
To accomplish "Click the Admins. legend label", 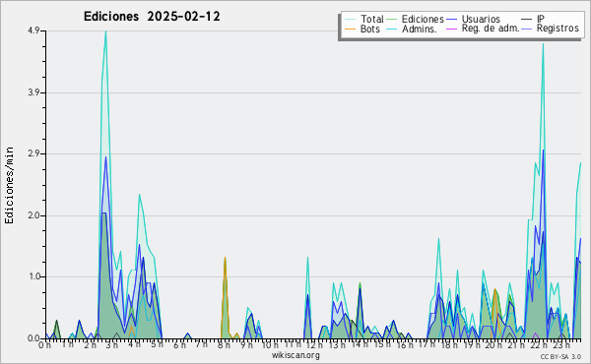I will tap(420, 29).
